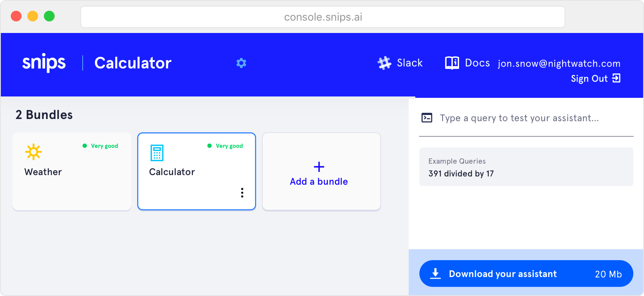Click the Sign Out link
The height and width of the screenshot is (296, 644).
click(596, 78)
